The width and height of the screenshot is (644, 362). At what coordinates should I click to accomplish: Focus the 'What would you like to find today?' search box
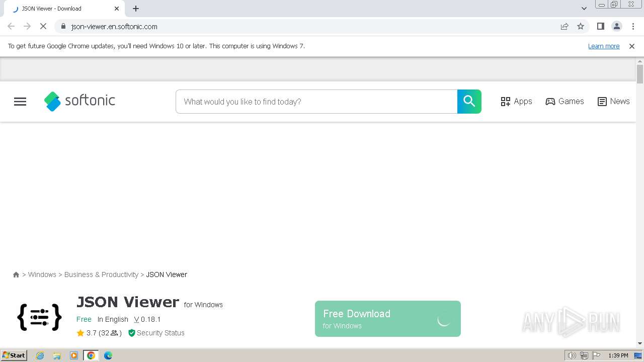tap(316, 102)
